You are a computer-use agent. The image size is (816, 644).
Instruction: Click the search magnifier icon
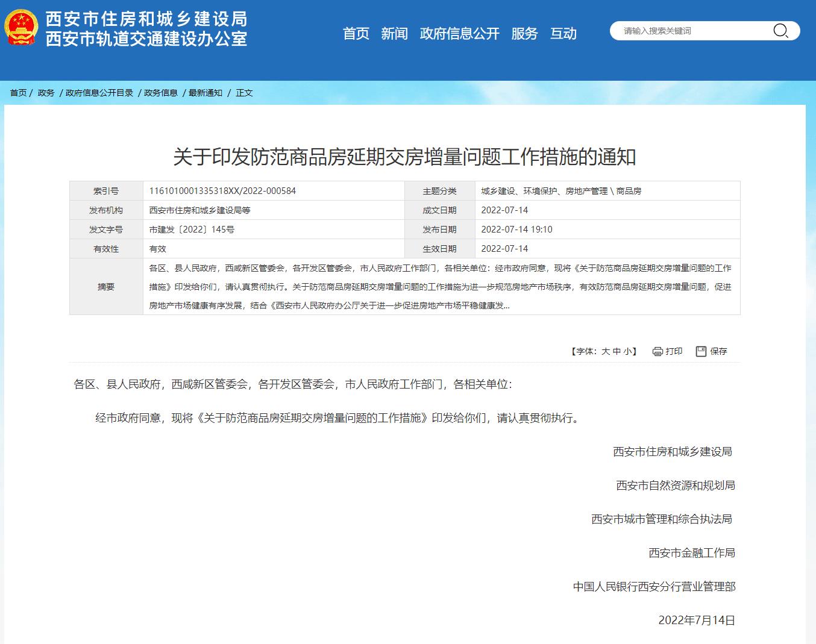(780, 31)
